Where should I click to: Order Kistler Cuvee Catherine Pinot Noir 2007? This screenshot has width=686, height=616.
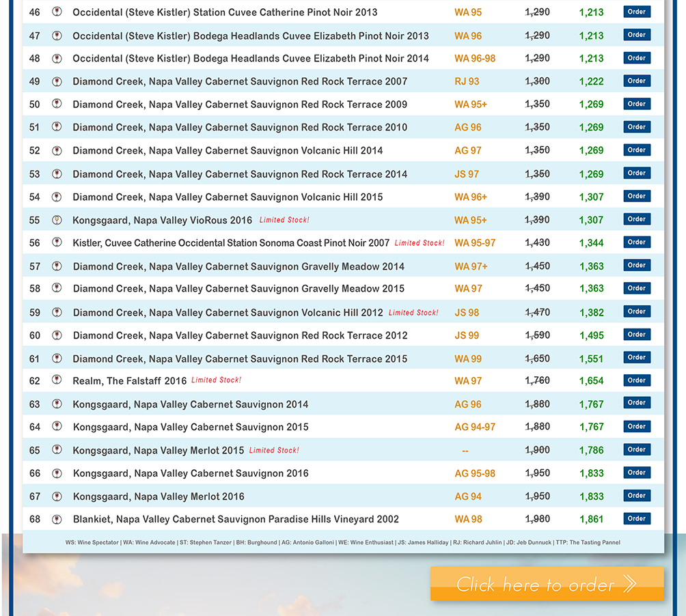click(637, 242)
